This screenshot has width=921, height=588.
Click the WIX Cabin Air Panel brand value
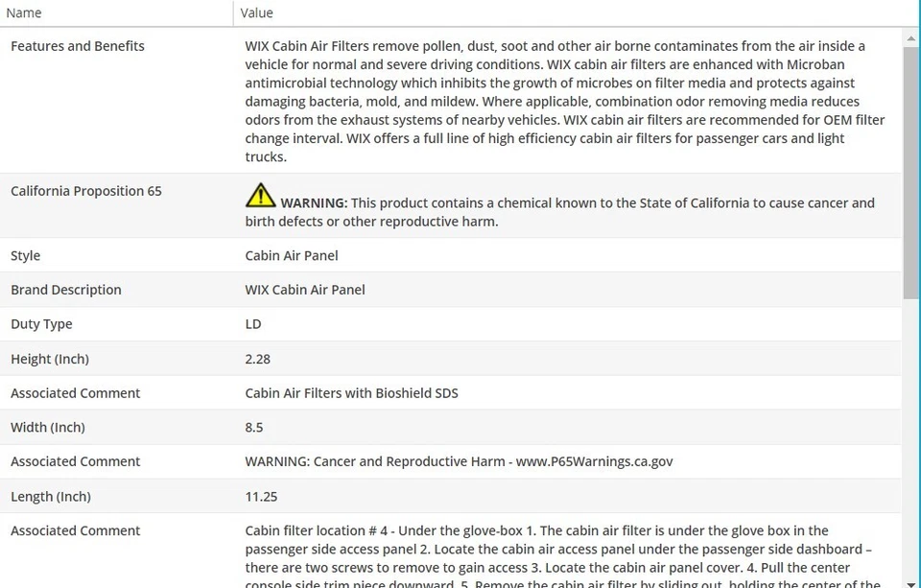pos(305,290)
